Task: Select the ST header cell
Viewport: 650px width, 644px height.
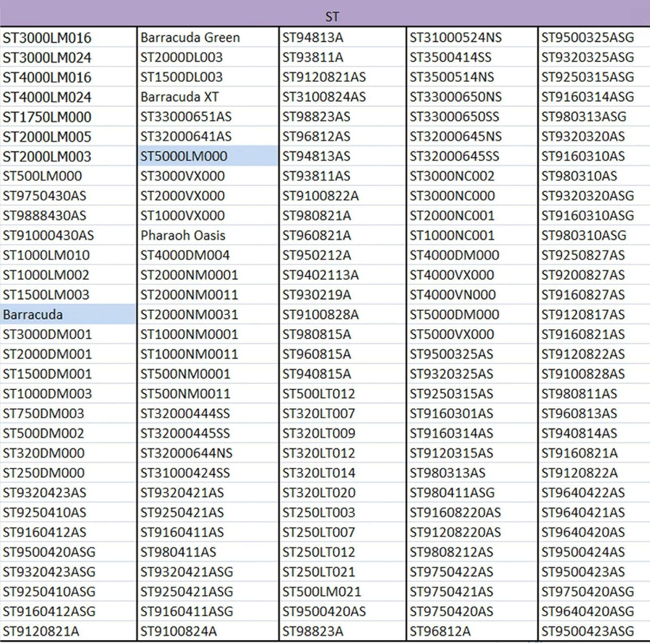Action: [325, 13]
